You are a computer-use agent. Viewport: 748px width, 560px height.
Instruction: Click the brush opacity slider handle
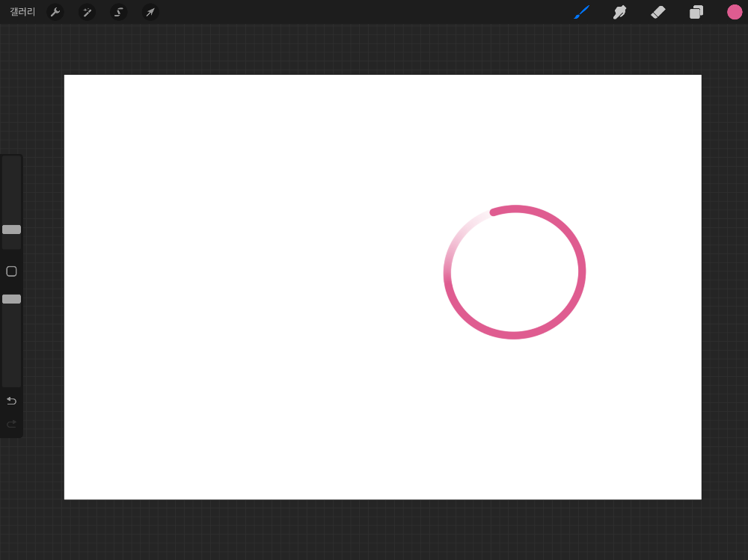coord(11,299)
